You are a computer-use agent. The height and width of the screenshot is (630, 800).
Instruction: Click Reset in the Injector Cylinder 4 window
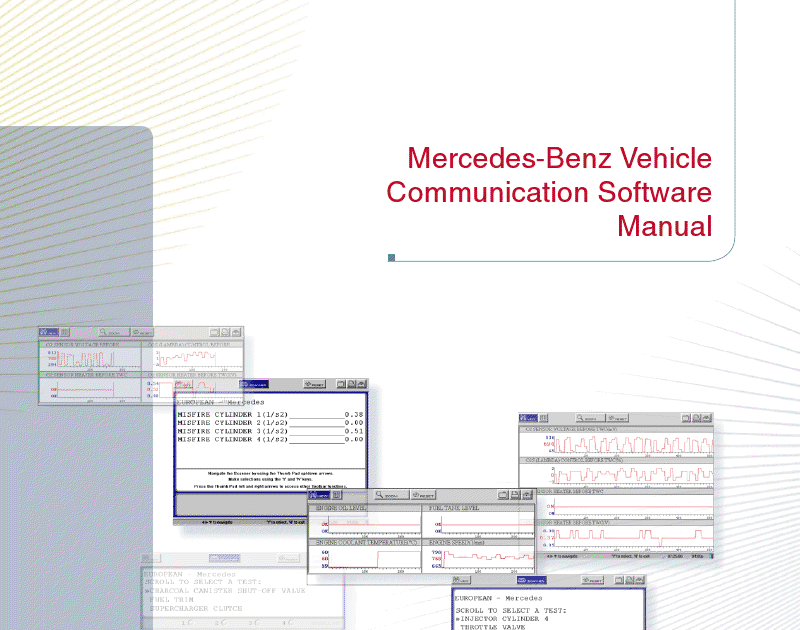click(x=593, y=580)
